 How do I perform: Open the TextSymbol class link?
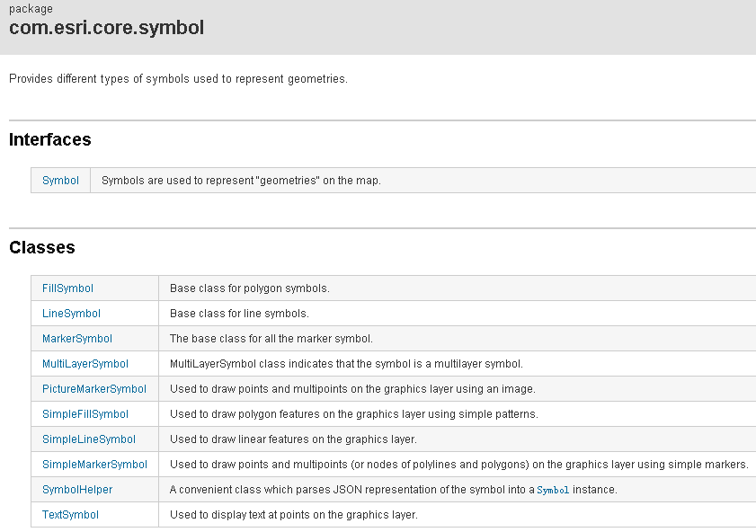point(70,514)
